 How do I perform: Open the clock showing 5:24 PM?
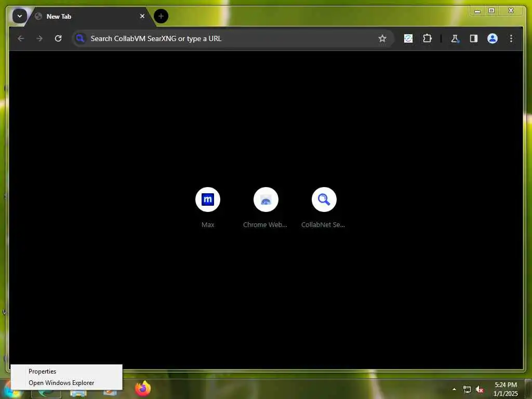[x=506, y=389]
